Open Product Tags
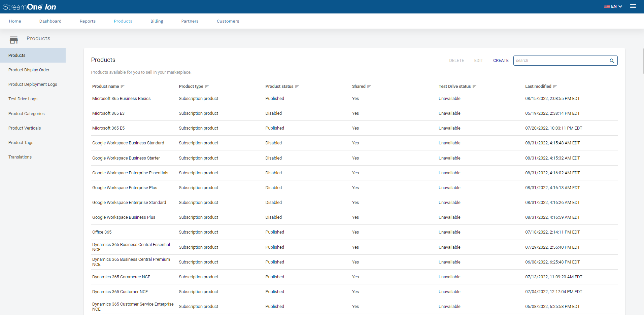This screenshot has height=315, width=644. [x=21, y=143]
